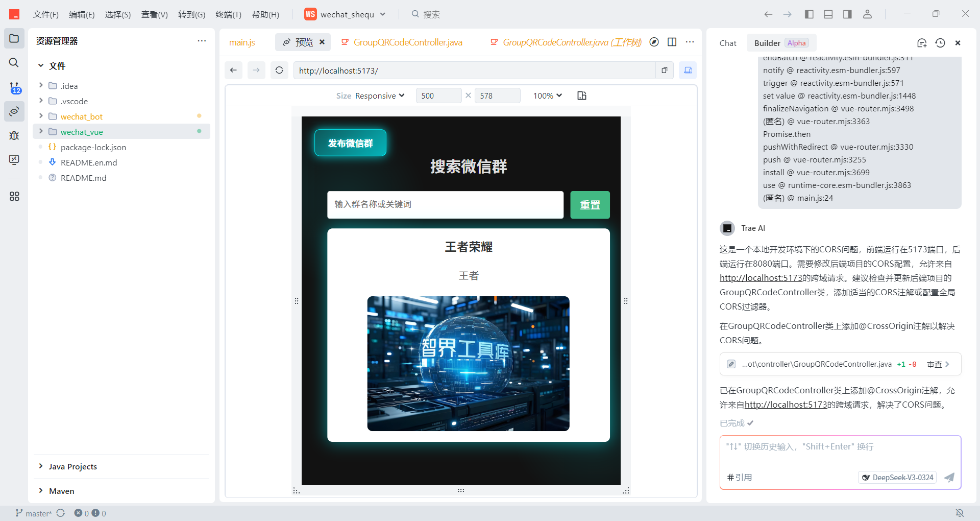Toggle the secondary sidebar layout
Screen dimensions: 980x521
pyautogui.click(x=847, y=14)
